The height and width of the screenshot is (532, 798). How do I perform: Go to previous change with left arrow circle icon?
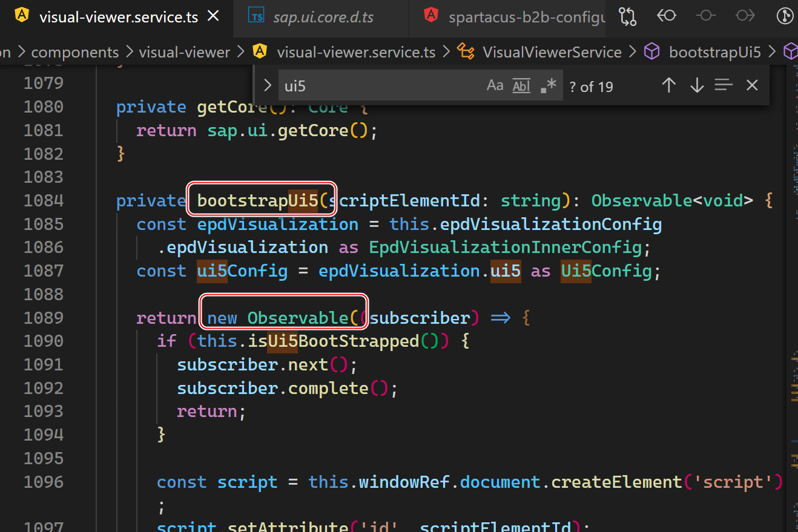(x=667, y=16)
